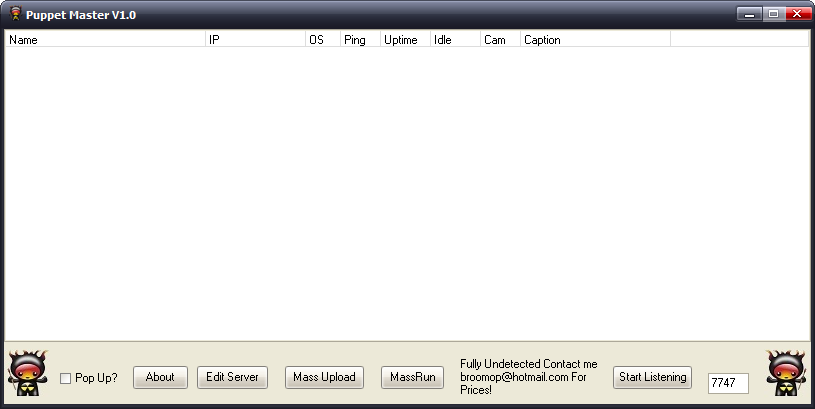Click the left devil mascot image
Screen dimensions: 815x409
pyautogui.click(x=27, y=374)
